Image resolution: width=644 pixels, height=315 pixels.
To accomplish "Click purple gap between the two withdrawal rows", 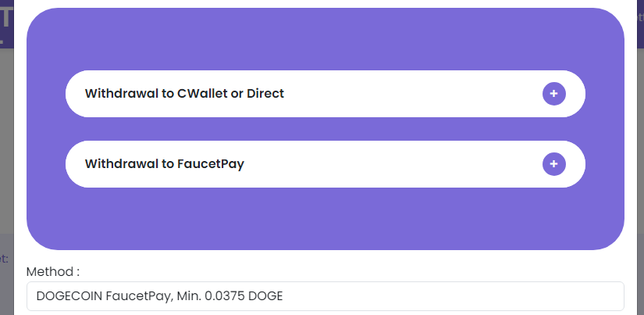I will coord(326,129).
